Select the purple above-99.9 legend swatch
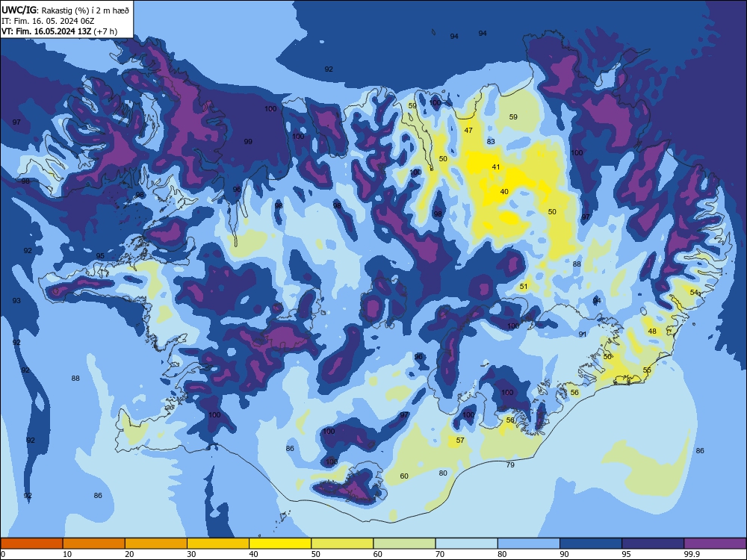 pyautogui.click(x=715, y=544)
